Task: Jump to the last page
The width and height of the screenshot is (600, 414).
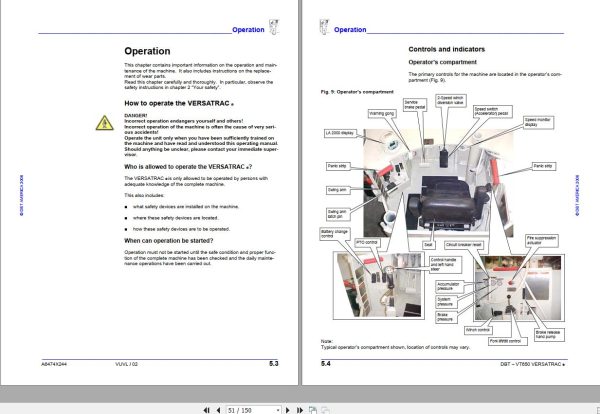Action: click(300, 410)
